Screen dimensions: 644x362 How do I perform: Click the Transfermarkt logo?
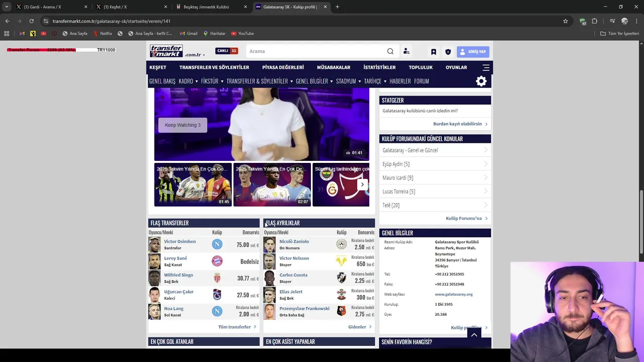click(x=166, y=51)
